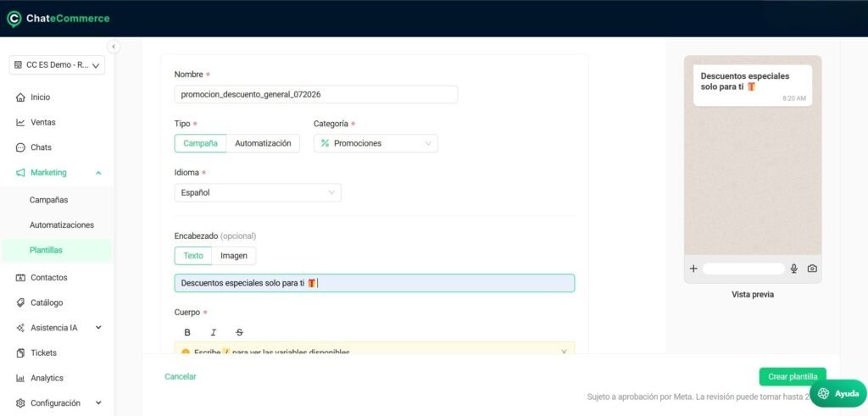Click the camera icon in preview
Screen dimensions: 868x416
(812, 269)
